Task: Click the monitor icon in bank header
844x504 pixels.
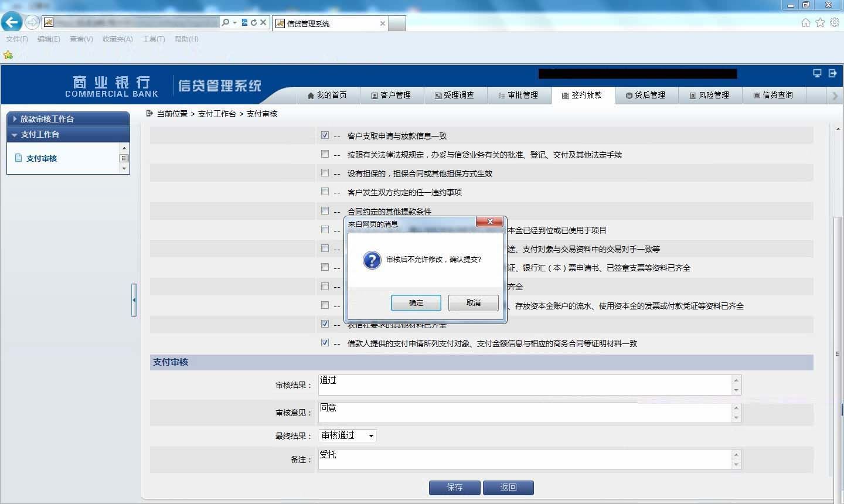Action: 817,73
